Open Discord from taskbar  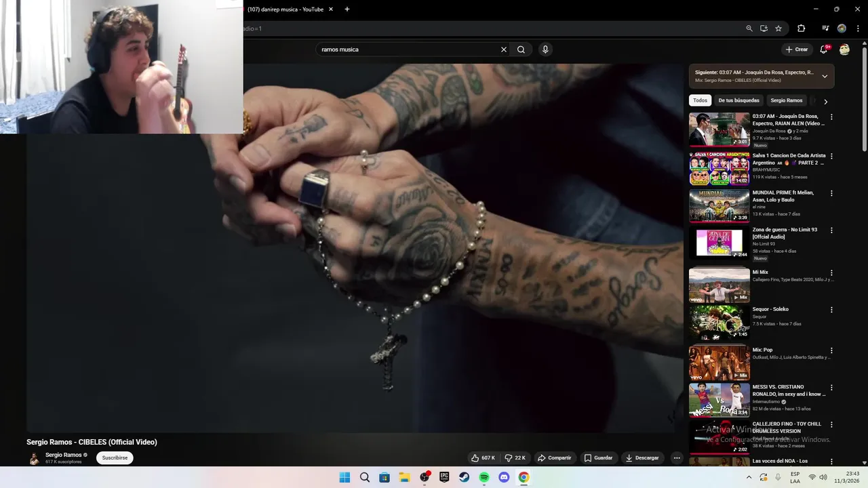[504, 477]
